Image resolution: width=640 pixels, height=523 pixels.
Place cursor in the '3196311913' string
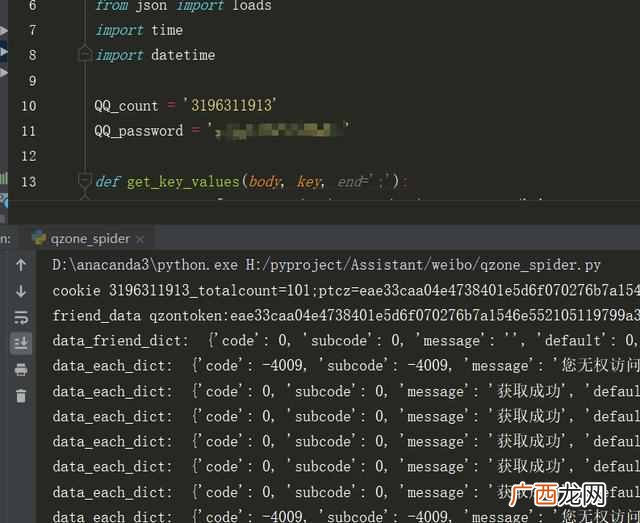(231, 105)
